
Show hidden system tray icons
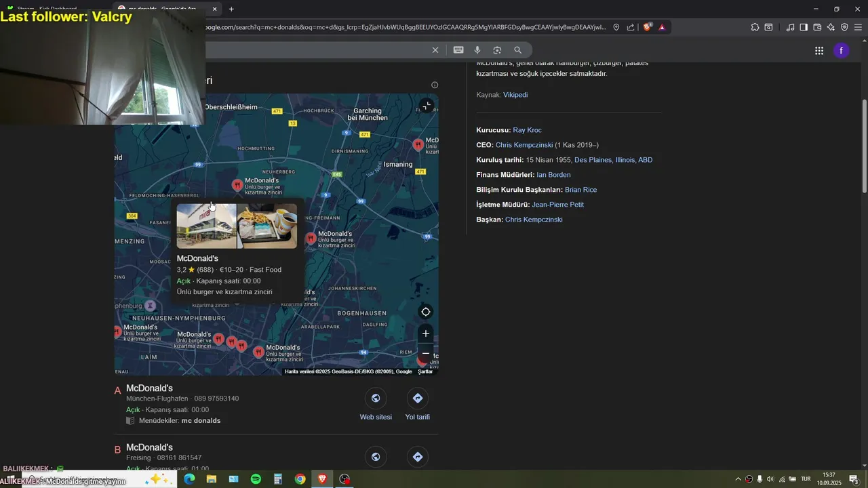click(x=738, y=479)
